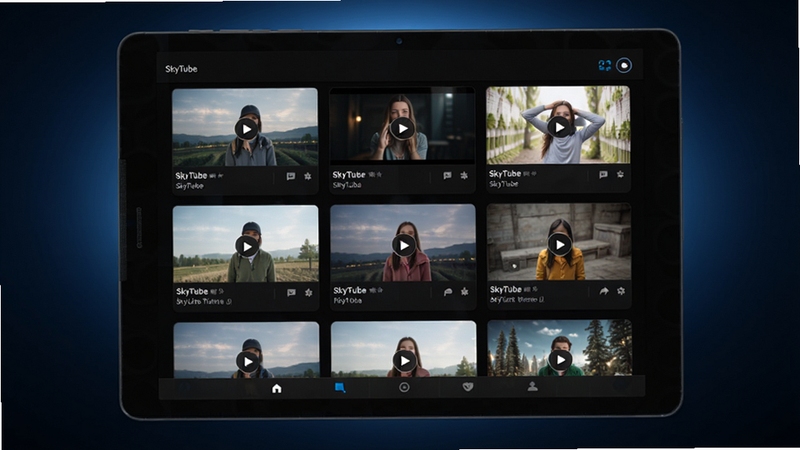Image resolution: width=800 pixels, height=450 pixels.
Task: Click the SkyTube title under green jacket video
Action: click(192, 291)
